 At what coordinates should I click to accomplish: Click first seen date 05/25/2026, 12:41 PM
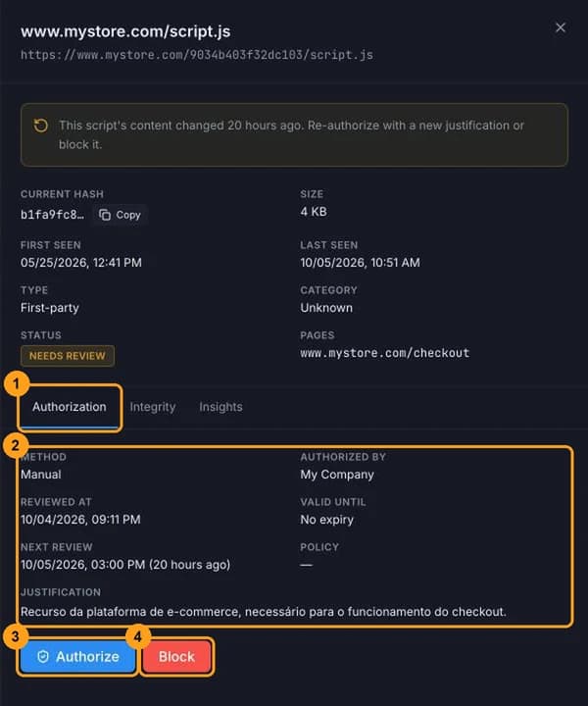81,263
